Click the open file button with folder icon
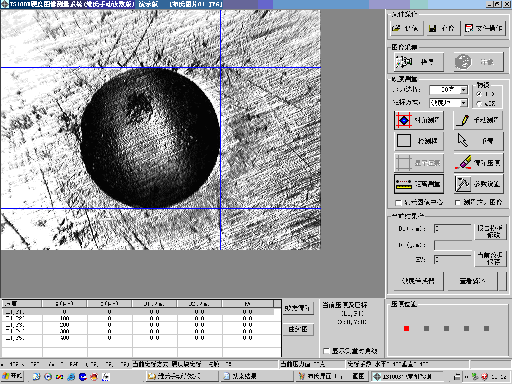This screenshot has height=384, width=512. pyautogui.click(x=407, y=28)
